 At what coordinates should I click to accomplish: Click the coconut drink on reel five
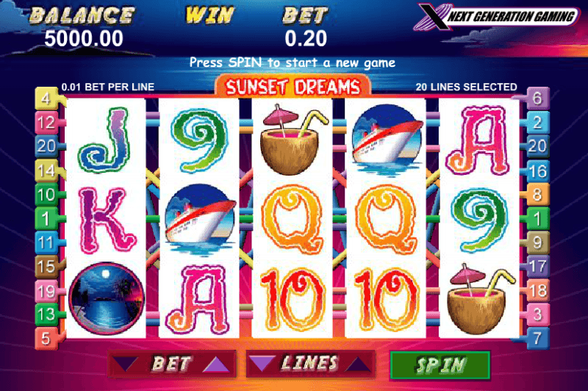[x=479, y=299]
